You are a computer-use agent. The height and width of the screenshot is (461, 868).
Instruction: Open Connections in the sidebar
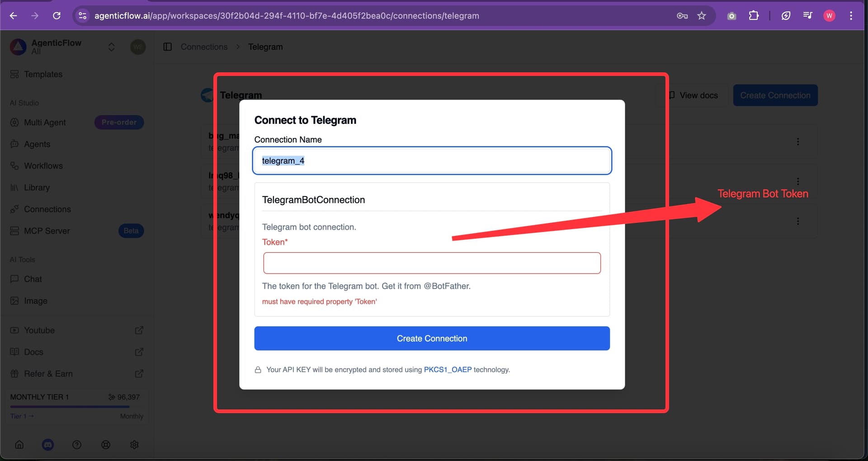pos(47,209)
